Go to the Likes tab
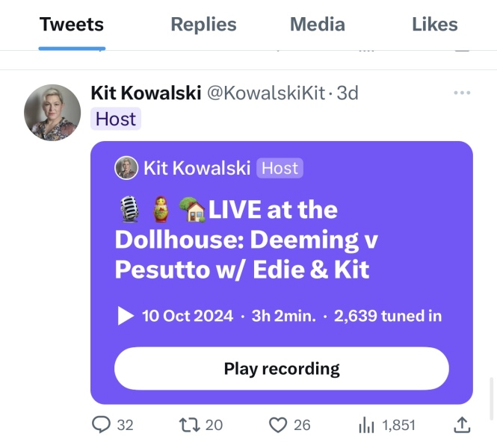This screenshot has height=448, width=497. (x=434, y=25)
